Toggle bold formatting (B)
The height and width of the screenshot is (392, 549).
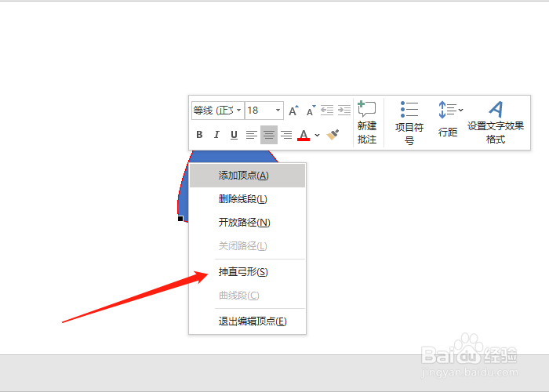199,135
